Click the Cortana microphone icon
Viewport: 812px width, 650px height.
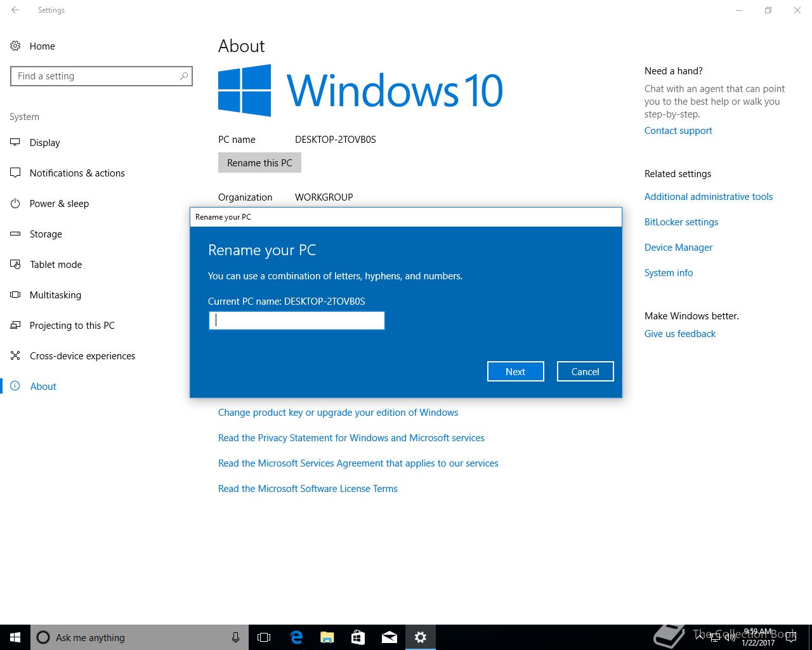(x=235, y=637)
